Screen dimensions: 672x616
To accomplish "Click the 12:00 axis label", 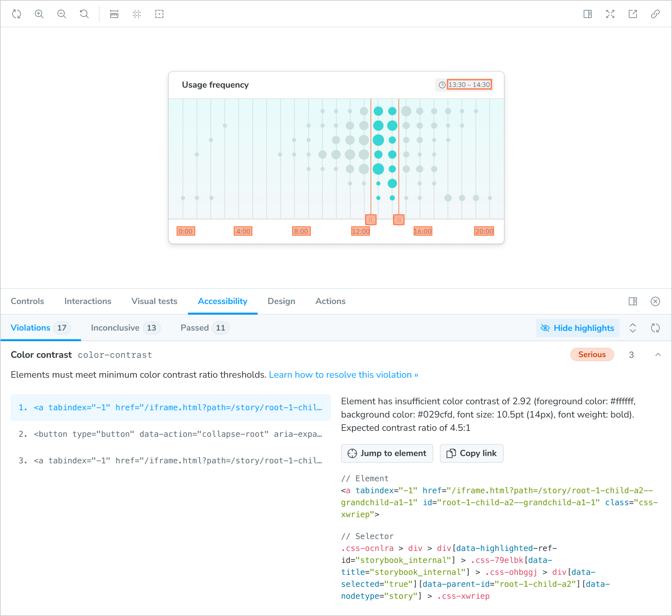I will (x=361, y=231).
